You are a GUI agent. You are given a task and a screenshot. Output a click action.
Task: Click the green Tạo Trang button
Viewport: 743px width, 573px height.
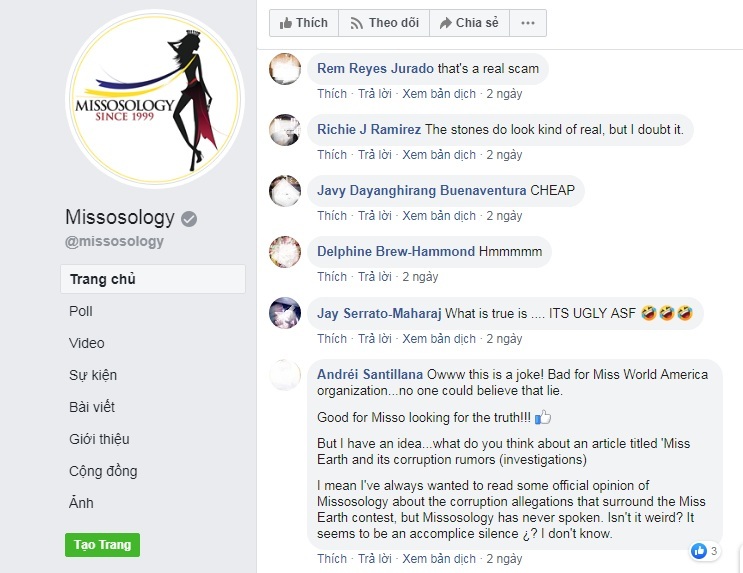tap(102, 545)
